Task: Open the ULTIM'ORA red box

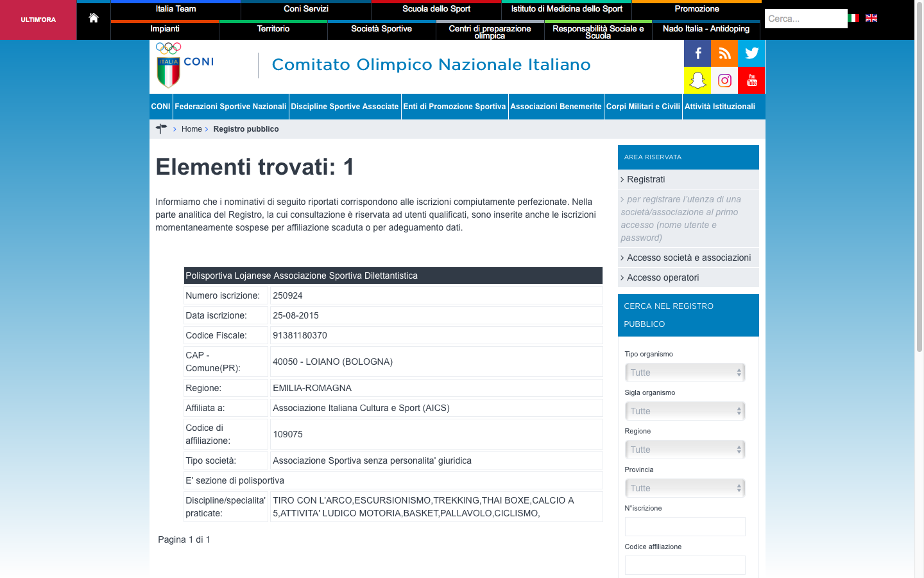Action: click(x=38, y=20)
